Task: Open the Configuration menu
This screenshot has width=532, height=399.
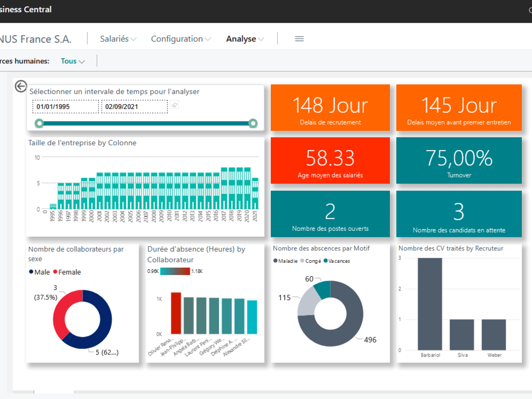Action: [180, 39]
